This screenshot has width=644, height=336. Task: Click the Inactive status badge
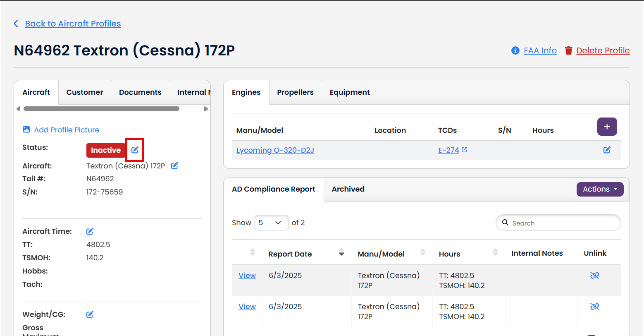[106, 150]
